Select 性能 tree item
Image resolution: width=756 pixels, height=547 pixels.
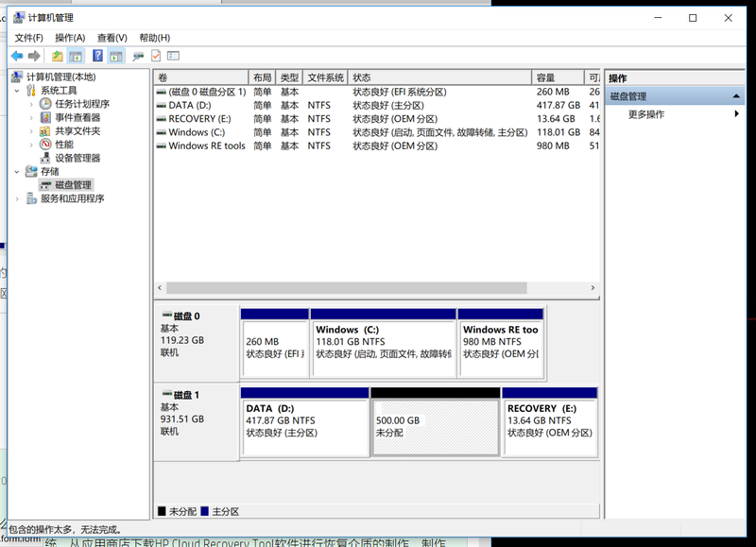point(63,145)
